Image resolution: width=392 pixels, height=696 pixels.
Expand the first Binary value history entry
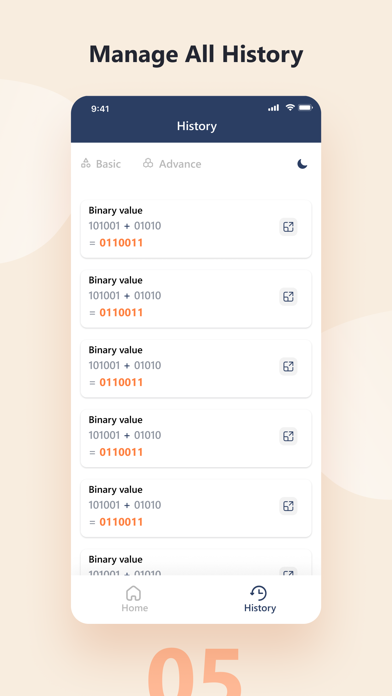click(x=288, y=227)
